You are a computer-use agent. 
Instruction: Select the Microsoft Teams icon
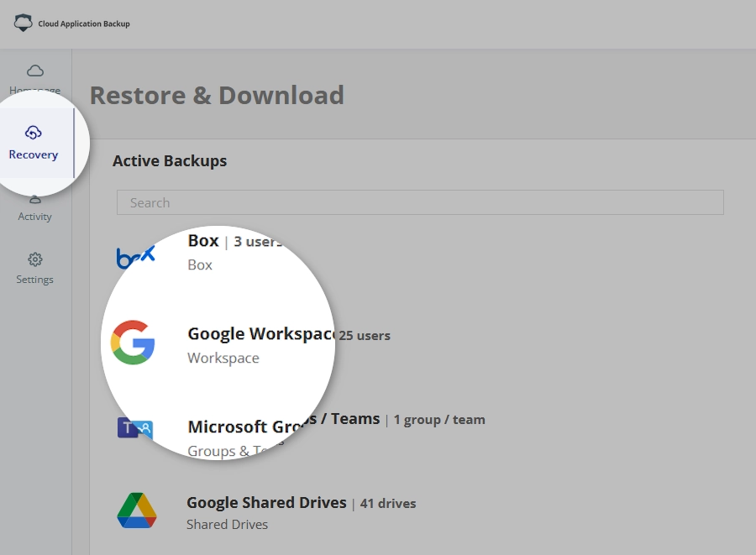click(x=134, y=428)
